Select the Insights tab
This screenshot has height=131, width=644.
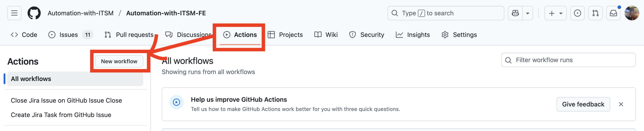(413, 35)
